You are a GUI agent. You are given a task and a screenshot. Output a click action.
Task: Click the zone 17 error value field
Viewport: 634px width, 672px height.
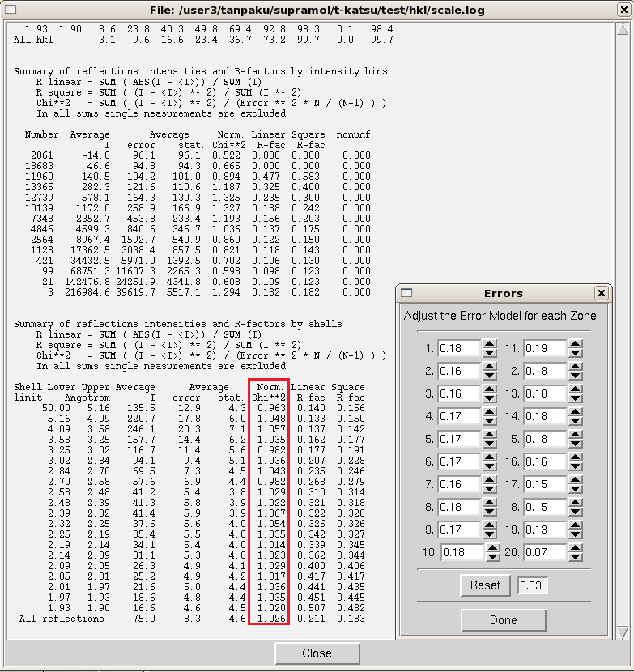point(545,485)
